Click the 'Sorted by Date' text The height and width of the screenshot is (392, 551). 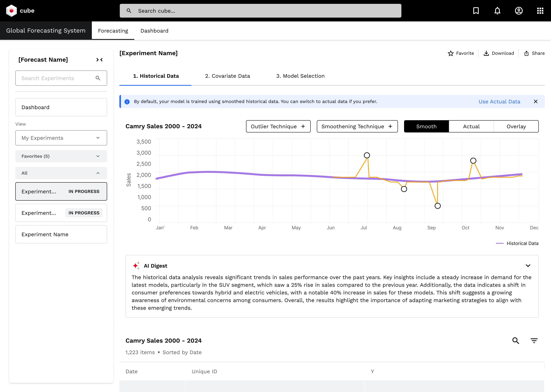pyautogui.click(x=182, y=352)
